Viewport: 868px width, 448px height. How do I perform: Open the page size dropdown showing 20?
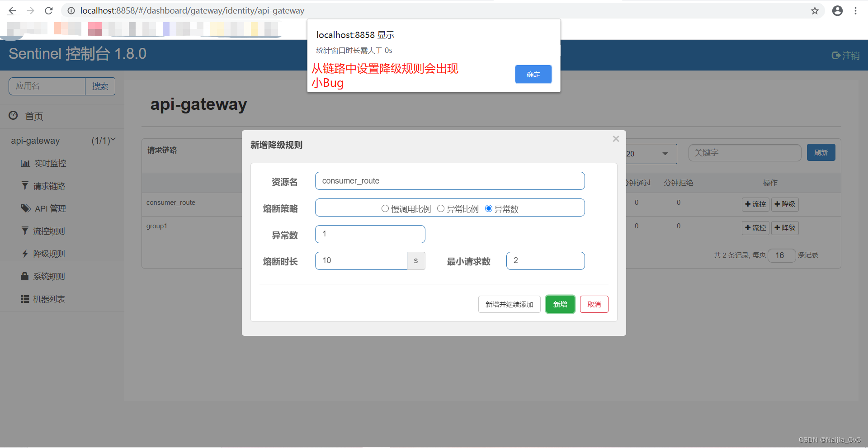point(651,154)
